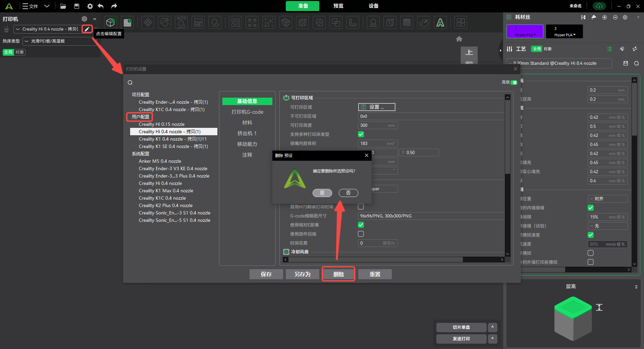Click the 重置 button

tap(375, 274)
